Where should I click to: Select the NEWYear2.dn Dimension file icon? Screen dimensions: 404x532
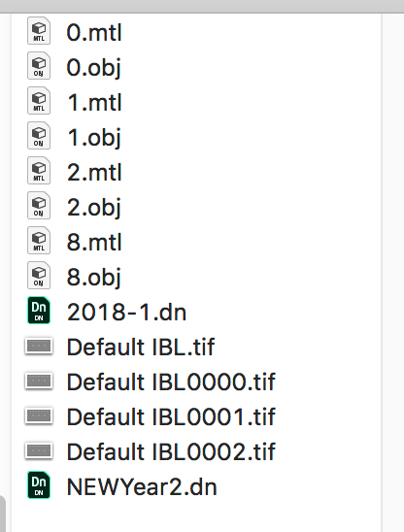tap(39, 485)
